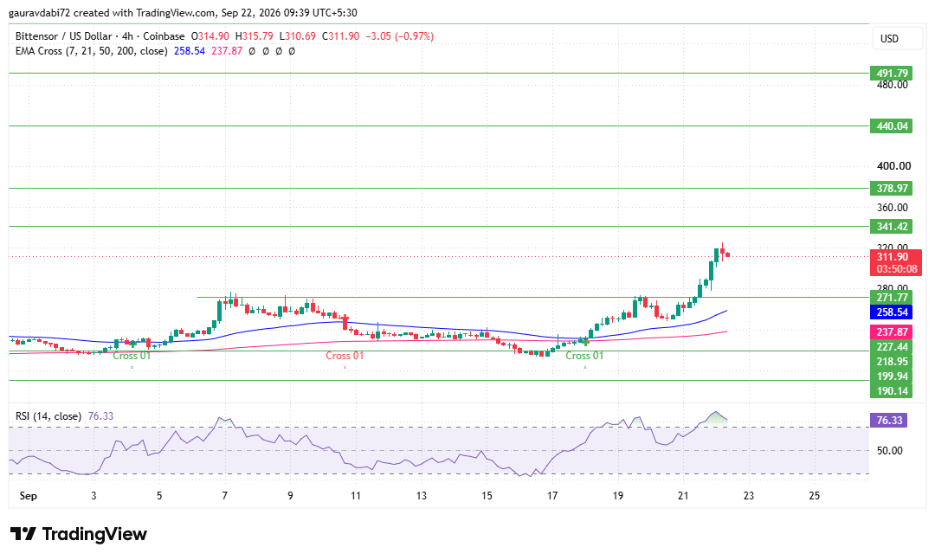Screen dimensions: 935x560
Task: Click the blue EMA legend value 258.54
Action: [x=190, y=51]
